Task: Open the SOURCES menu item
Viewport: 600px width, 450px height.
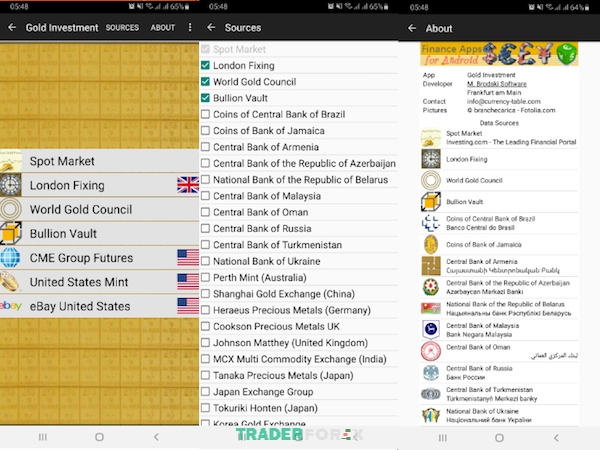Action: tap(122, 28)
